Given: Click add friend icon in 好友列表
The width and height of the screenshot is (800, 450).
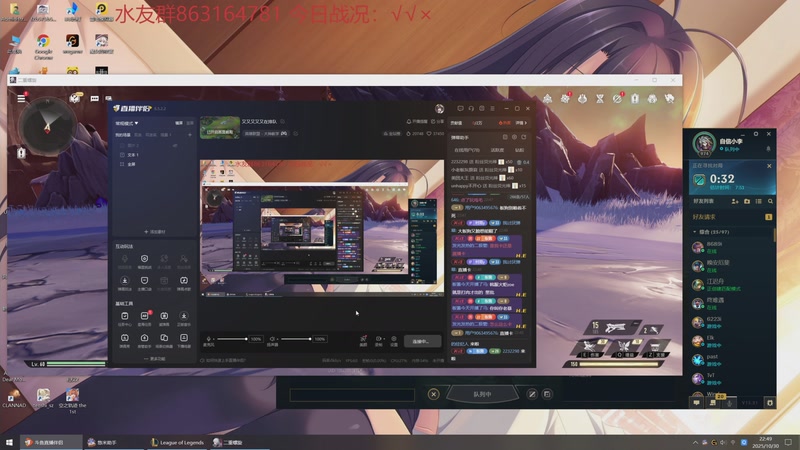Looking at the screenshot, I should pos(735,202).
